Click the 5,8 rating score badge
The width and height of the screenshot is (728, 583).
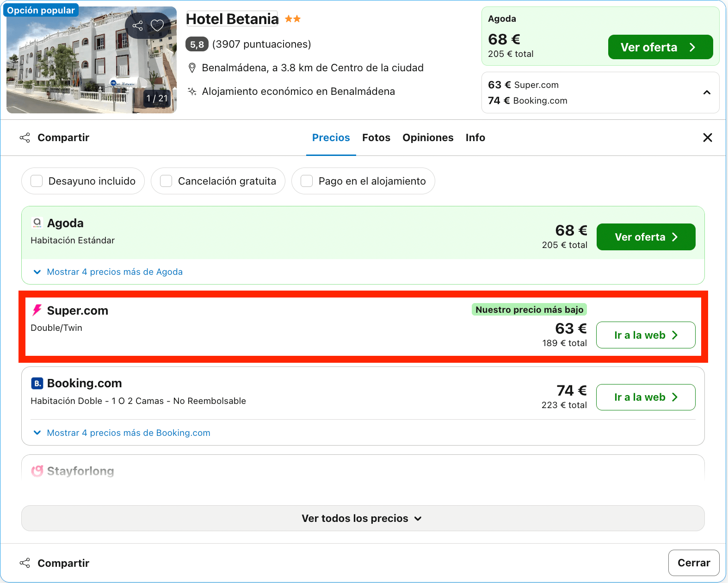(197, 44)
